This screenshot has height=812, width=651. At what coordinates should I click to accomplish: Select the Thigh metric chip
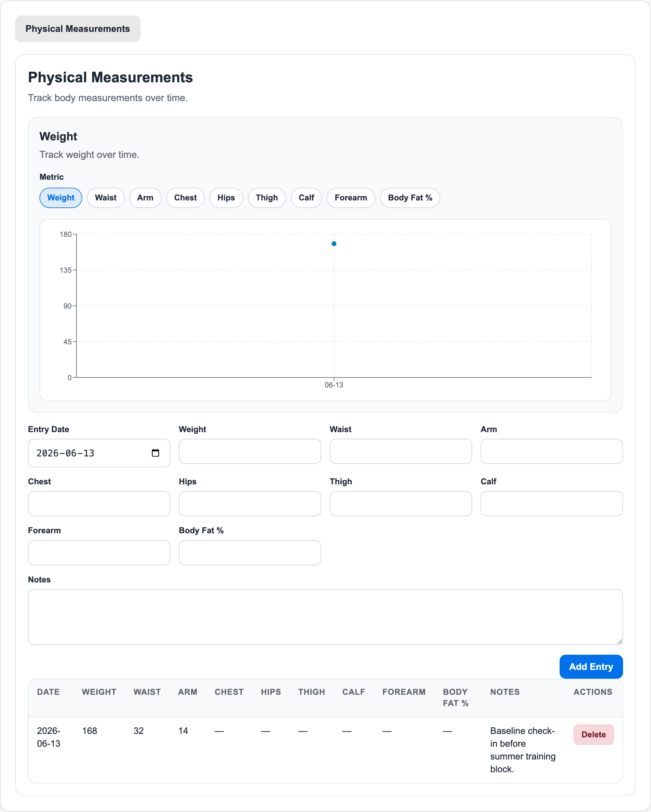click(x=267, y=198)
